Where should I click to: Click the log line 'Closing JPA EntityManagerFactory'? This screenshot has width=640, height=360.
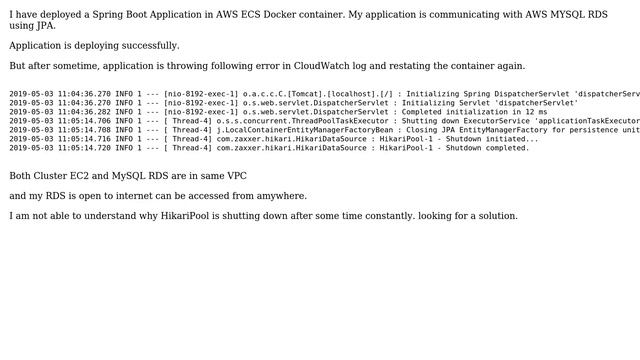pyautogui.click(x=324, y=130)
